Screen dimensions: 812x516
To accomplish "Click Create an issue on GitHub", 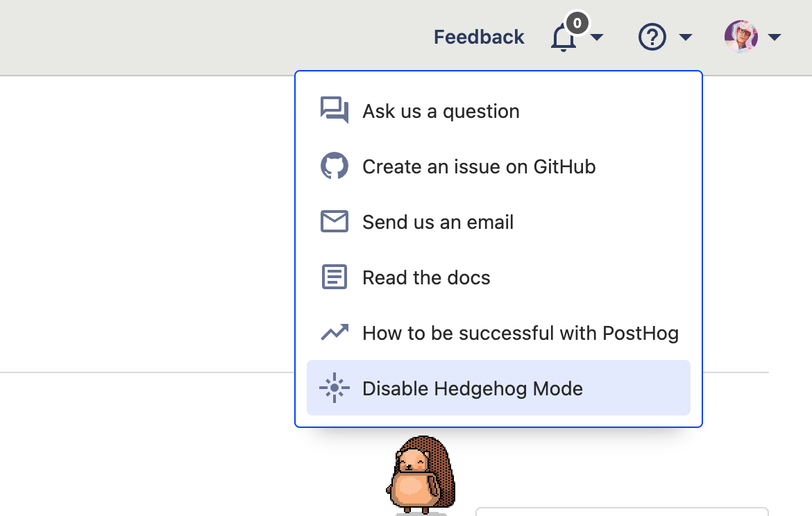I will (x=478, y=166).
